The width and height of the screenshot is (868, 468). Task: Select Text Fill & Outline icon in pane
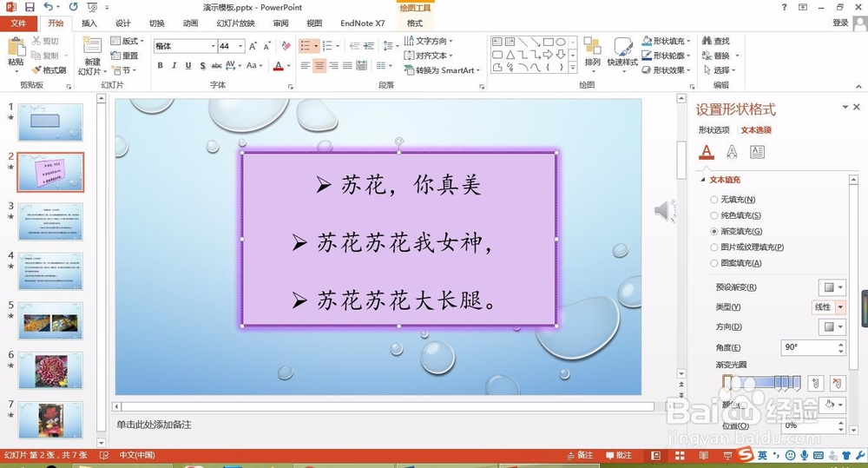click(707, 152)
